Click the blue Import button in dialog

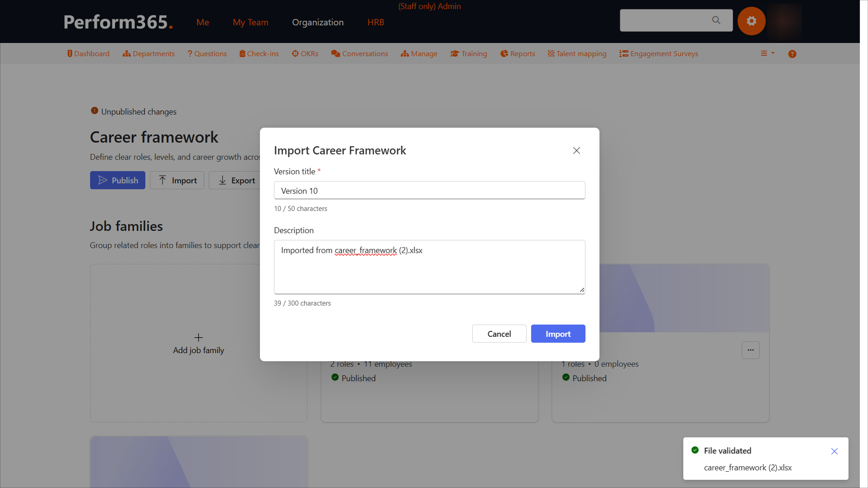558,334
